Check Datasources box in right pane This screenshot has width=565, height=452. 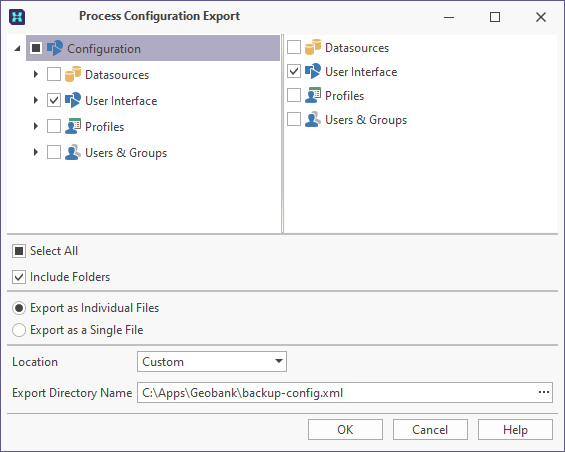pyautogui.click(x=294, y=47)
